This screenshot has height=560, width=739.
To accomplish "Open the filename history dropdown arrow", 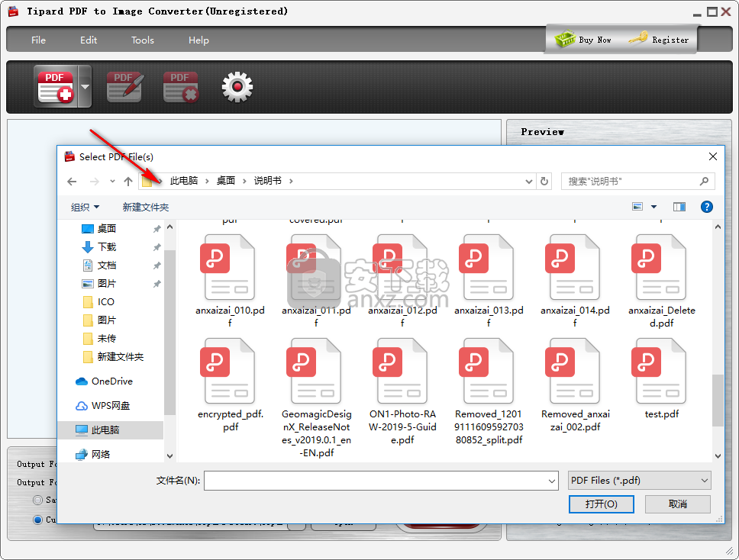I will pos(552,481).
